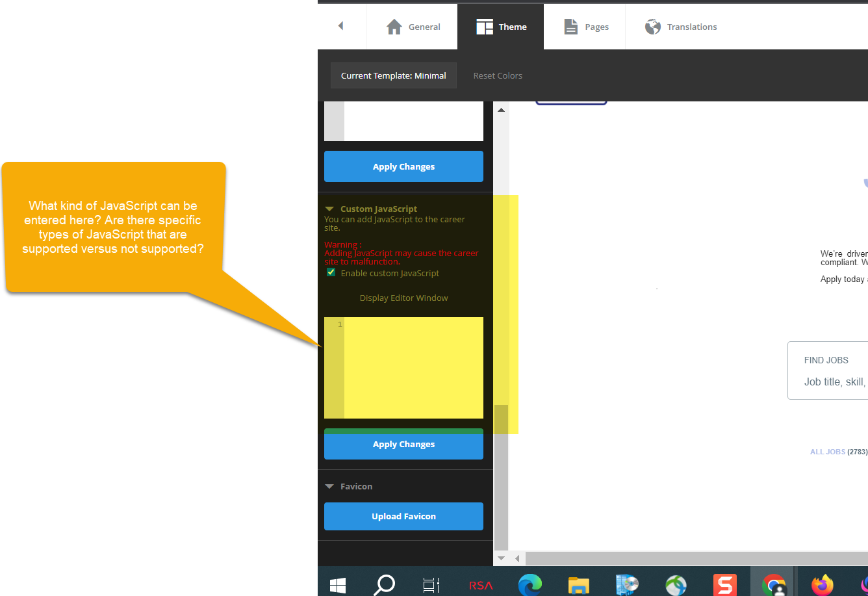The height and width of the screenshot is (596, 868).
Task: Click Upload Favicon
Action: point(403,516)
